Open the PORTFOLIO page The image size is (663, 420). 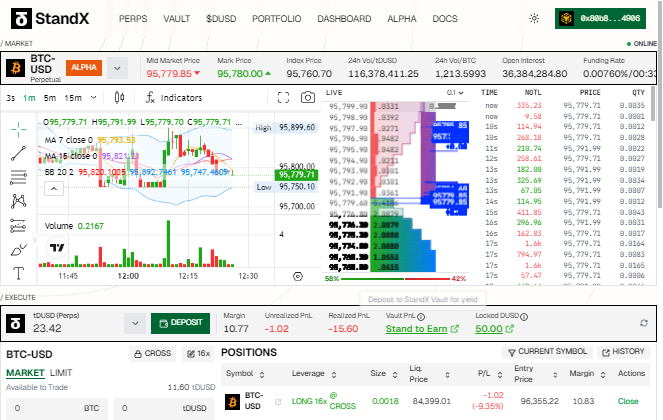[277, 19]
